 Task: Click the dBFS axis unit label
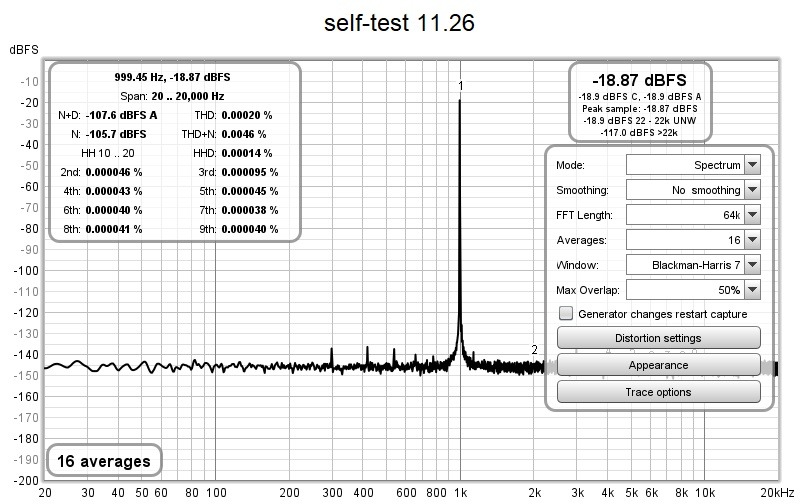[23, 49]
